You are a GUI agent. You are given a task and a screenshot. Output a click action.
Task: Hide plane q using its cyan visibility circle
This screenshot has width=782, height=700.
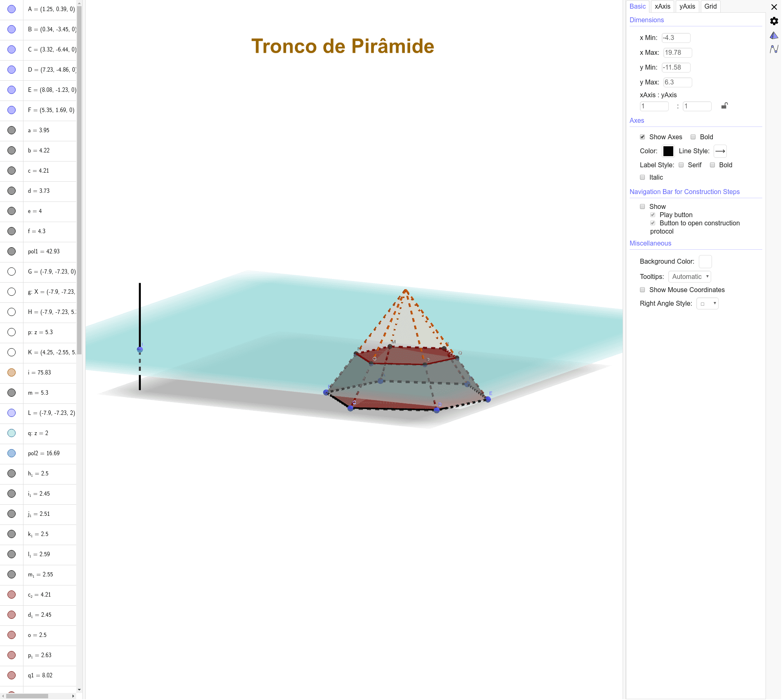pyautogui.click(x=12, y=433)
